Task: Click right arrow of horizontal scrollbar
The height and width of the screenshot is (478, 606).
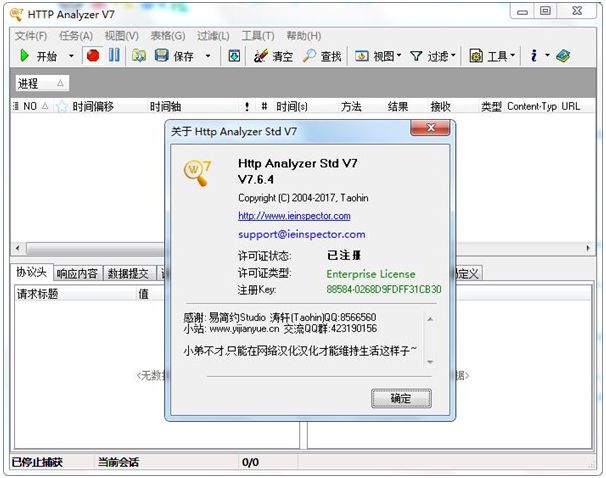Action: (588, 248)
